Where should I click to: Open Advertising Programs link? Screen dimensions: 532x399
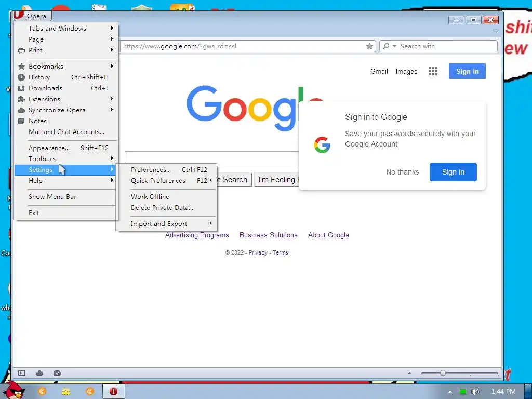(197, 235)
